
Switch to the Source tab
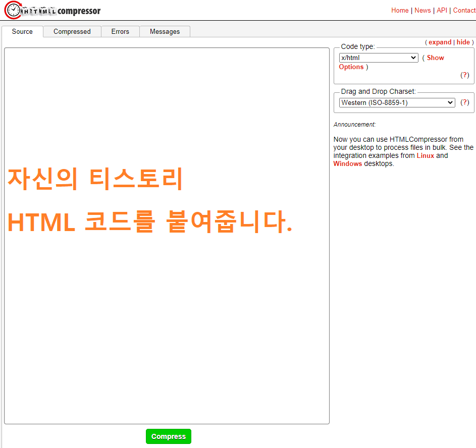click(23, 32)
